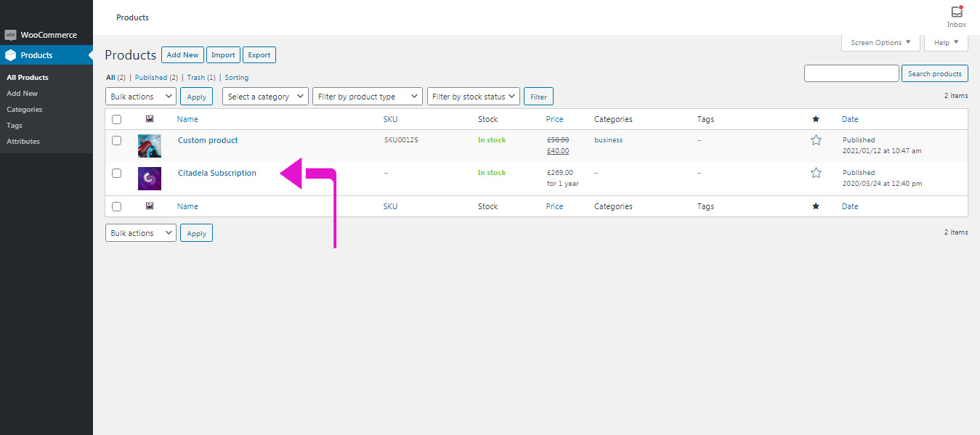The width and height of the screenshot is (980, 435).
Task: Click the Add New button beside Products heading
Action: (x=182, y=55)
